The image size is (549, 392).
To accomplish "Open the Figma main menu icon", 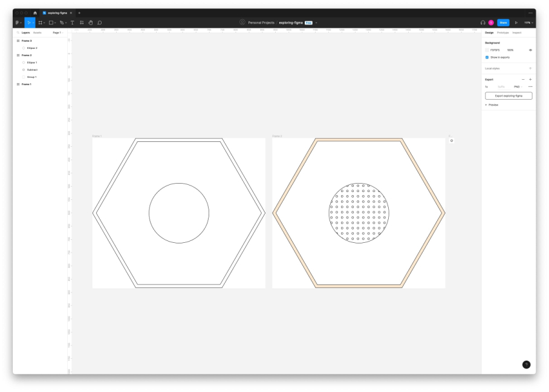I will (17, 23).
